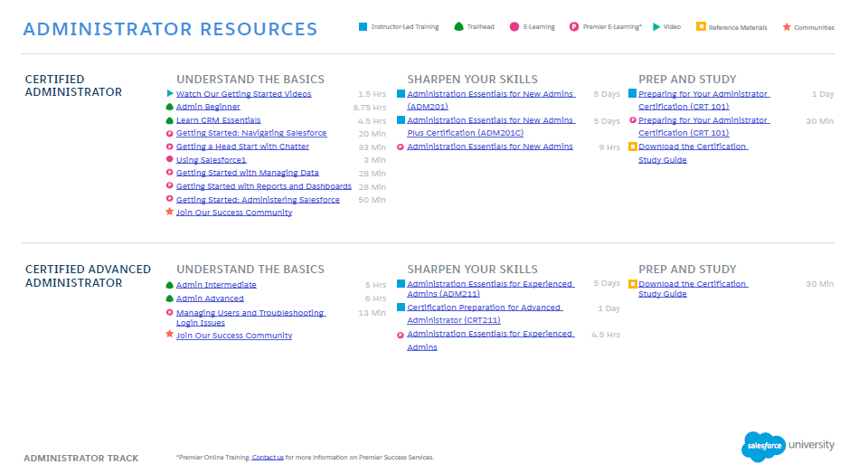
Task: Click pink icon beside 30 Min Preparing for Certification
Action: point(633,120)
